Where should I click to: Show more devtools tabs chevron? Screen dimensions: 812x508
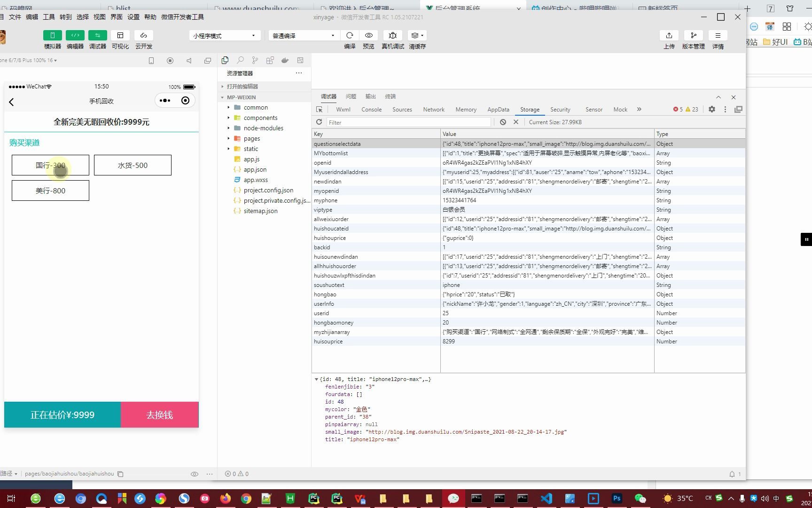639,109
